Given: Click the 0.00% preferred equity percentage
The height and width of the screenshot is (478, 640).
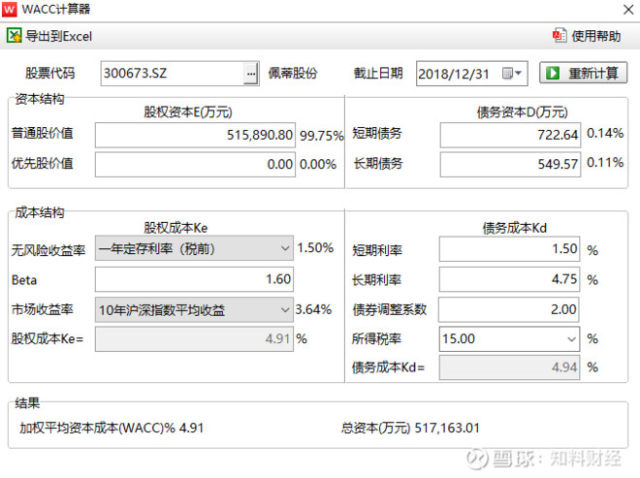Looking at the screenshot, I should coord(318,165).
